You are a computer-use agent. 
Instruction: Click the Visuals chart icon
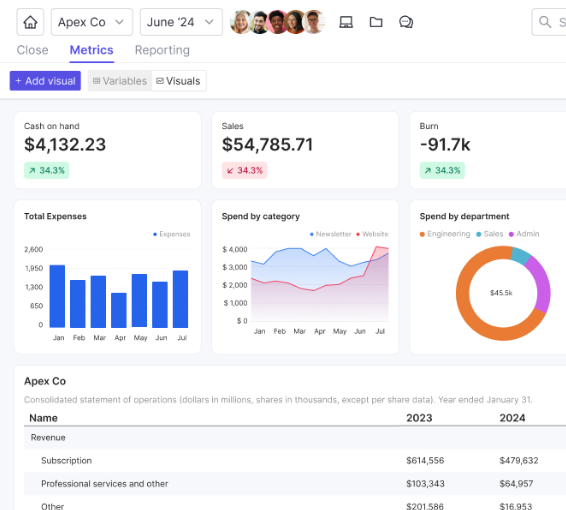[160, 81]
